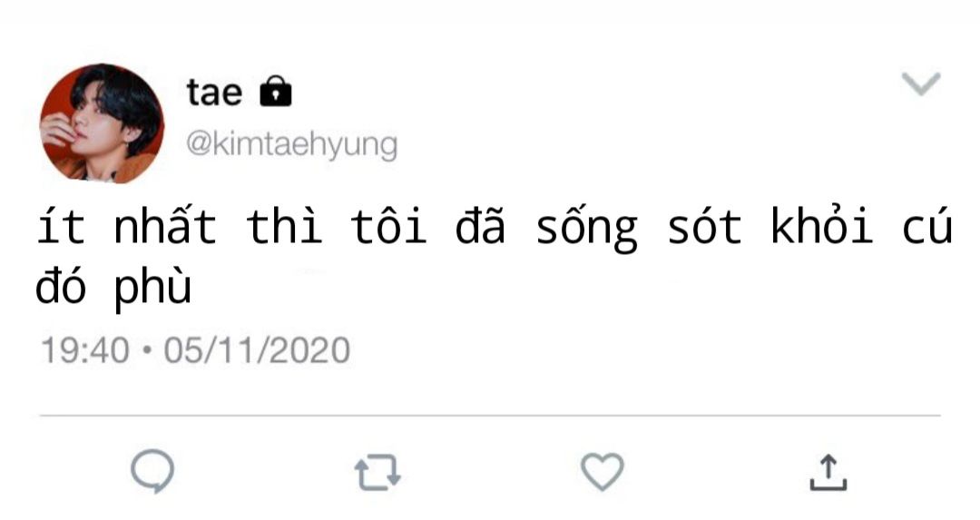Viewport: 980px width, 520px height.
Task: Visit the @kimtaehyung handle link
Action: point(292,145)
